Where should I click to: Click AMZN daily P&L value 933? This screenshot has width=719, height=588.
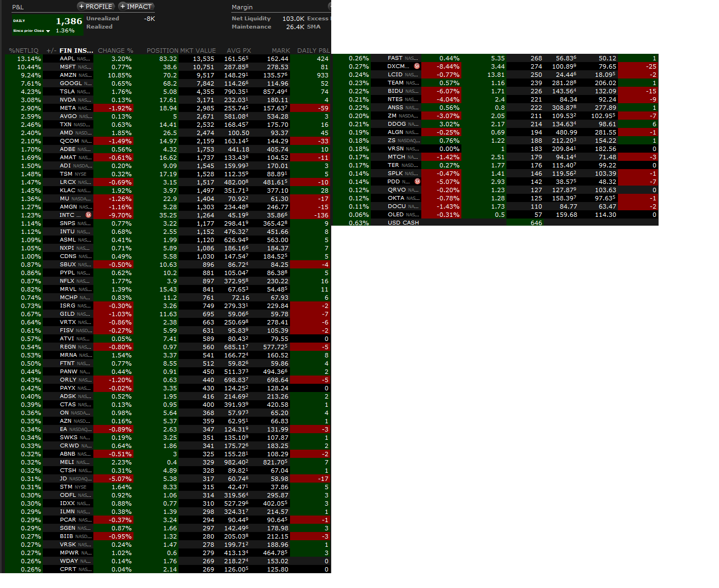coord(322,75)
